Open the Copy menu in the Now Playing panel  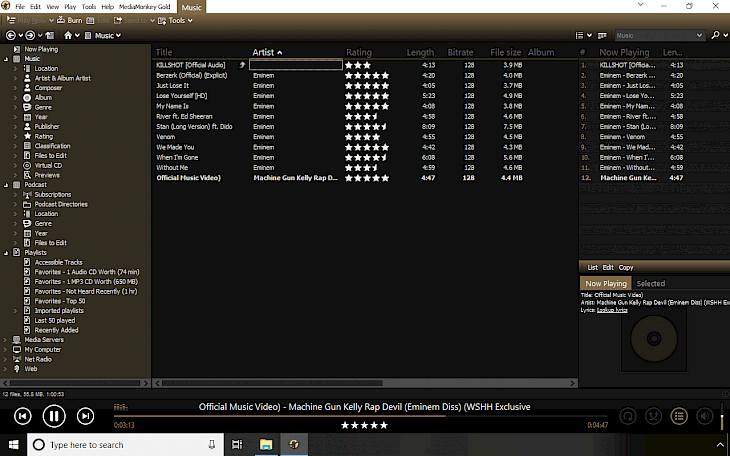pyautogui.click(x=626, y=267)
